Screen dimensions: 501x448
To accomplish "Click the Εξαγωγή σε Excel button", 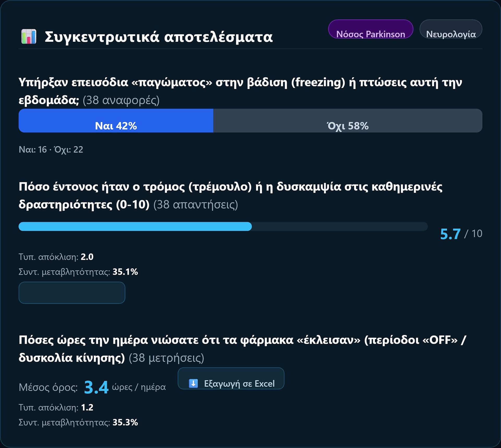I will 231,378.
